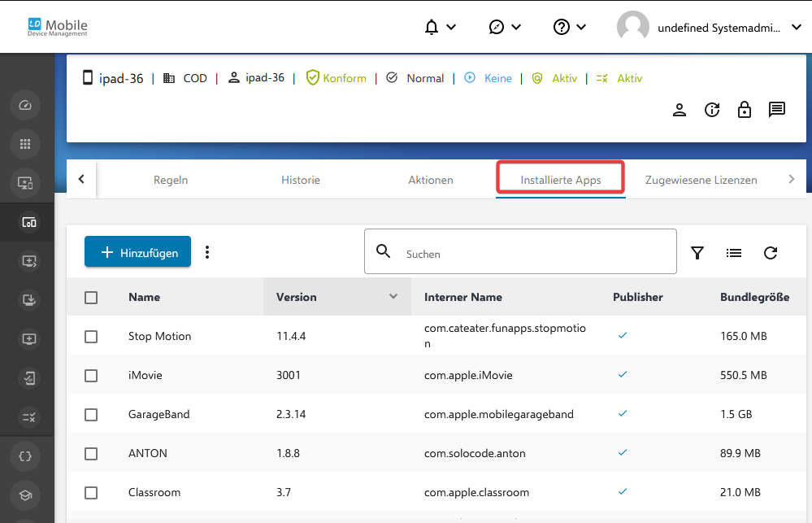This screenshot has width=812, height=523.
Task: Click the device info refresh icon
Action: tap(712, 110)
